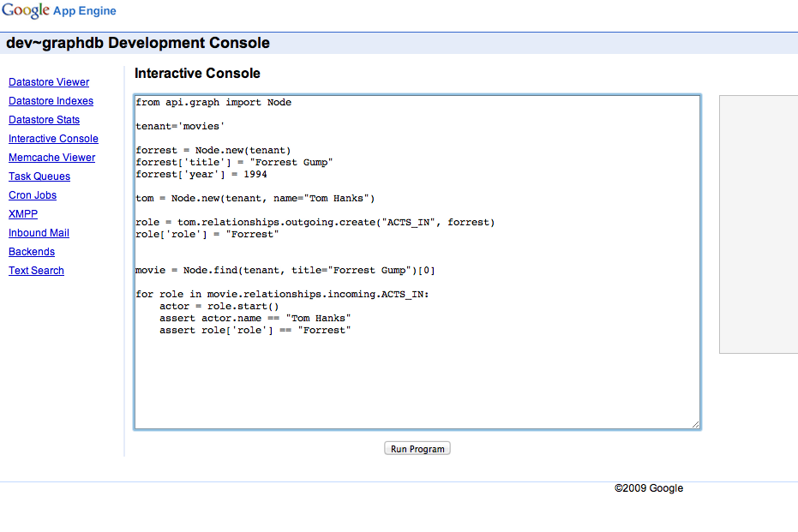Open the Datastore Stats link
798x532 pixels.
click(45, 120)
